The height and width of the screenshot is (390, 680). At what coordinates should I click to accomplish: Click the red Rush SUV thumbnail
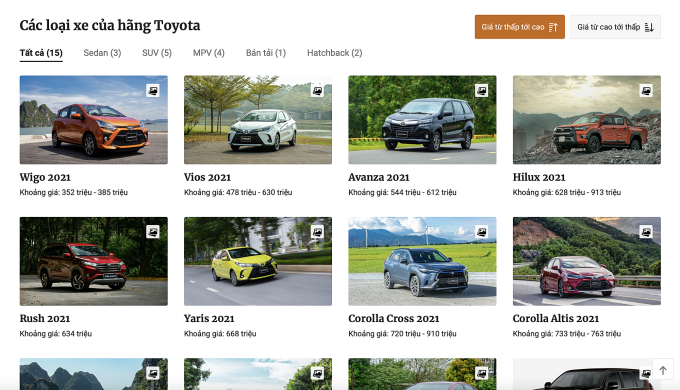tap(94, 261)
